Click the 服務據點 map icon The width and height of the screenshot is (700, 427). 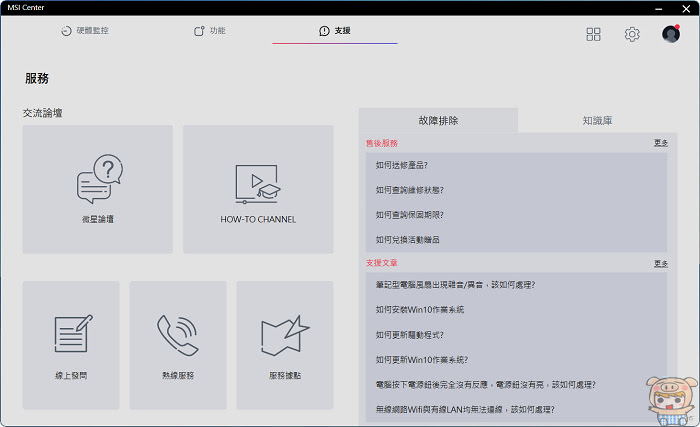tap(285, 335)
